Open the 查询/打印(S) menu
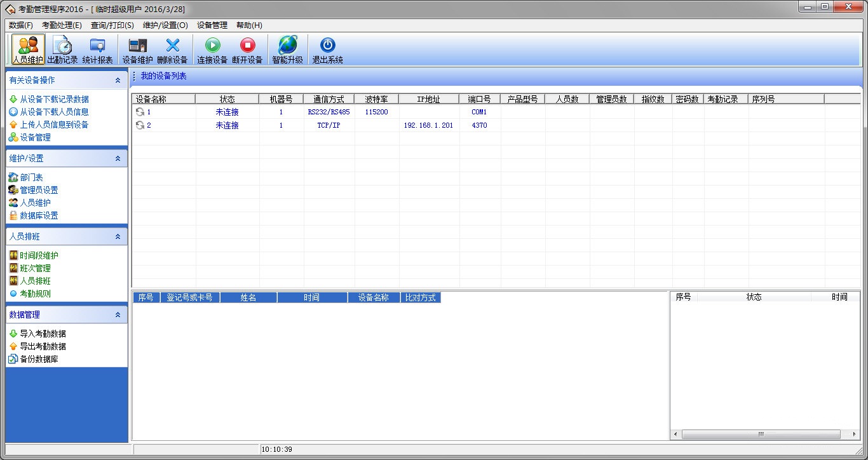This screenshot has height=460, width=868. coord(112,25)
